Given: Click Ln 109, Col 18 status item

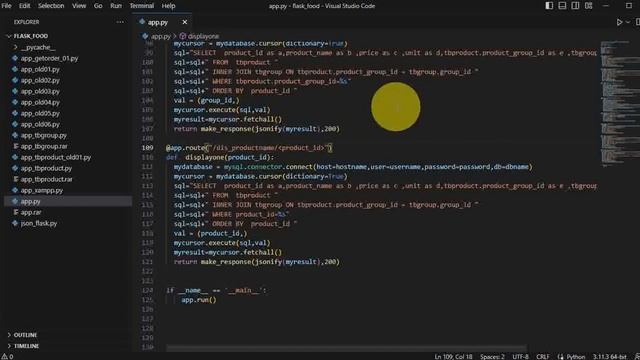Looking at the screenshot, I should [453, 356].
